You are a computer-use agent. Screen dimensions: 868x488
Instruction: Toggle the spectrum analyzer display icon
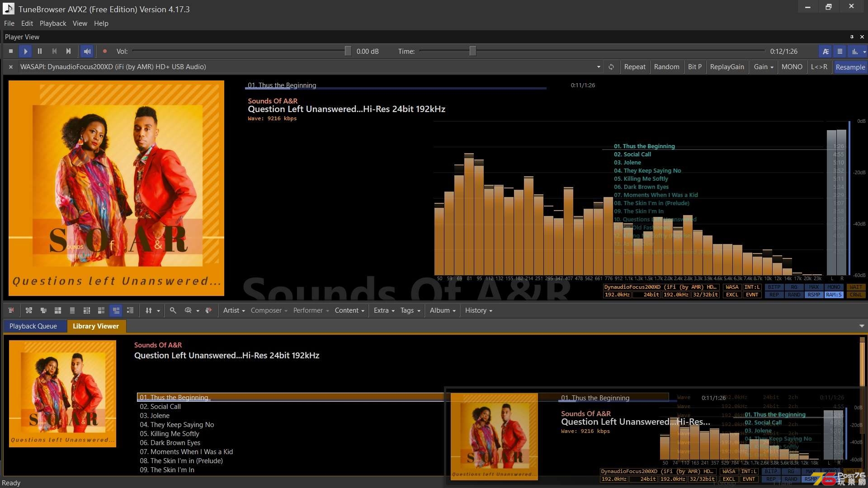[x=854, y=52]
